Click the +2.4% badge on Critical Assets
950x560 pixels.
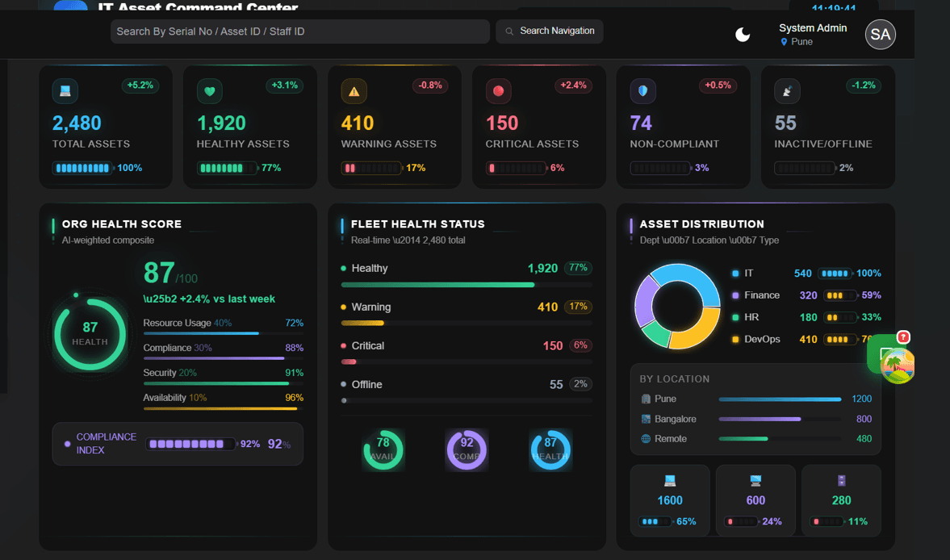573,86
